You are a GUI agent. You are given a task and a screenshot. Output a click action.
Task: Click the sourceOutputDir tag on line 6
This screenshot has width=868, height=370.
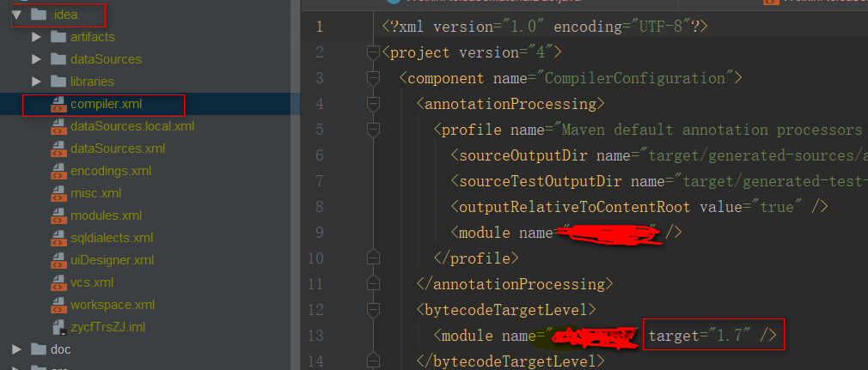click(523, 155)
